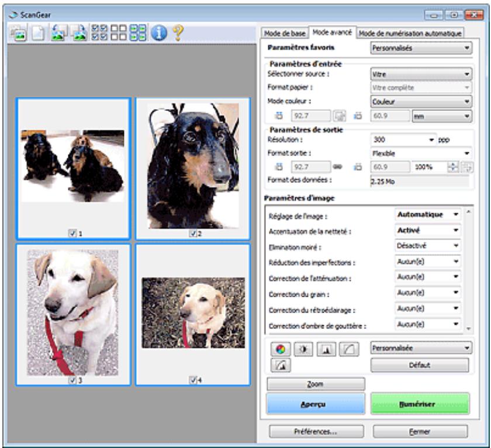Click the Aperçu preview button
The height and width of the screenshot is (448, 491).
tap(316, 404)
